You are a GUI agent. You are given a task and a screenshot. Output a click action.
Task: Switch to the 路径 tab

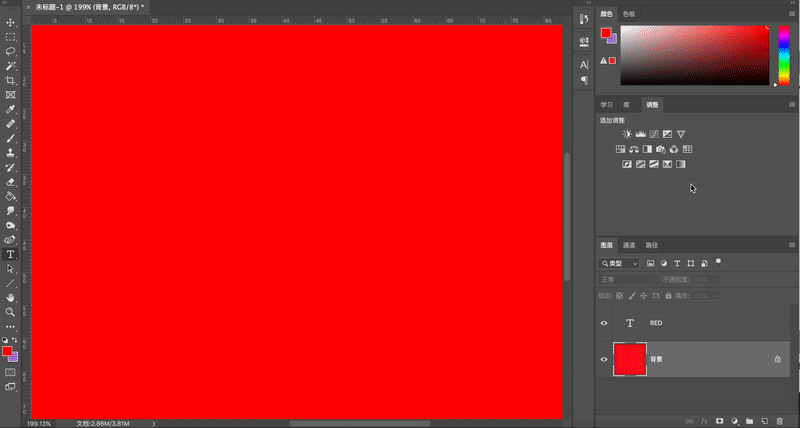[652, 245]
